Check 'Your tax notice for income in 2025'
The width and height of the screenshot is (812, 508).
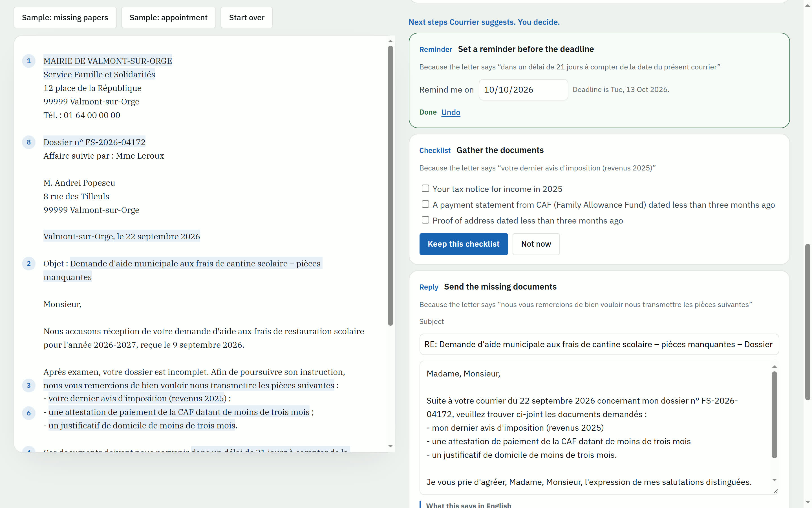pyautogui.click(x=425, y=189)
